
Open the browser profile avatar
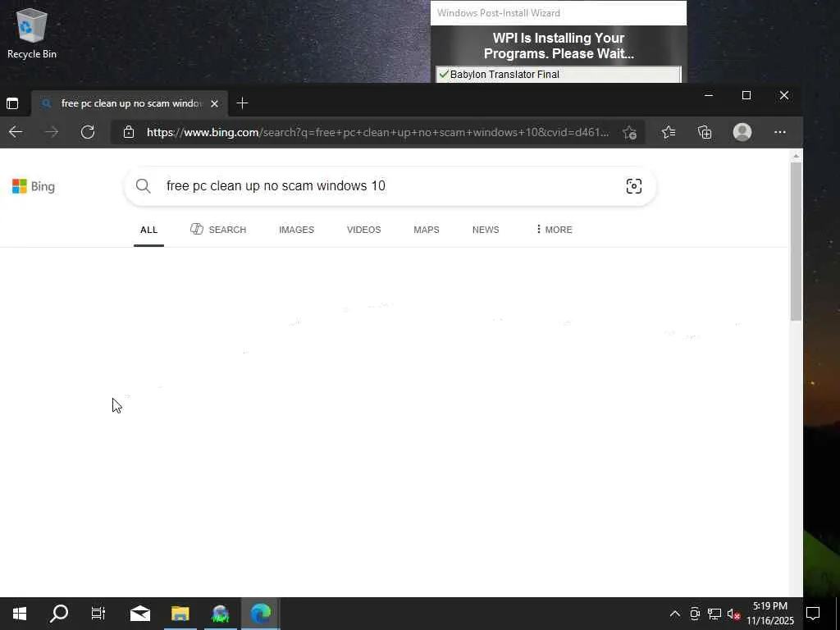pyautogui.click(x=742, y=132)
